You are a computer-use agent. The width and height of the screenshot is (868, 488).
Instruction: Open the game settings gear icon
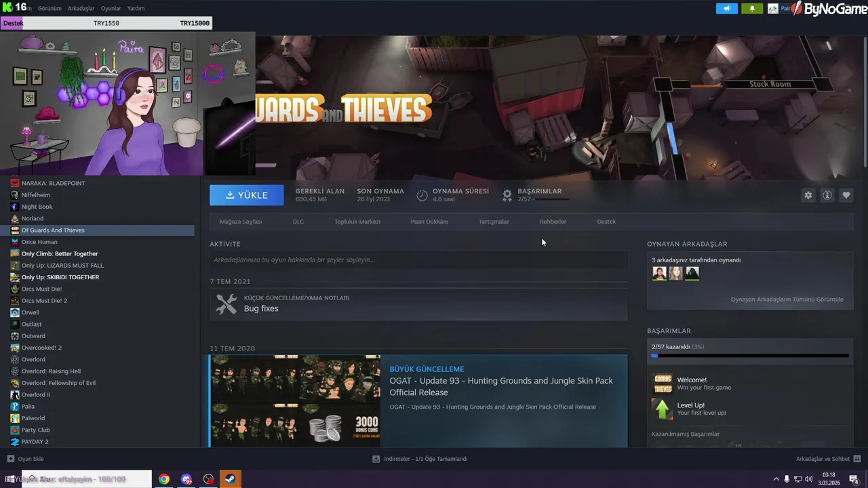coord(808,195)
